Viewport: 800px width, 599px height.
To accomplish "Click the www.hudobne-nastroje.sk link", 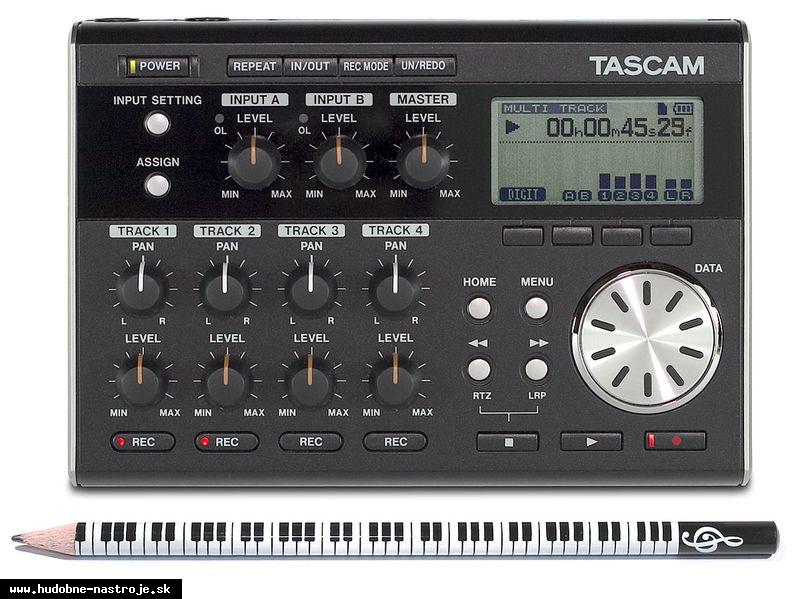I will 90,589.
